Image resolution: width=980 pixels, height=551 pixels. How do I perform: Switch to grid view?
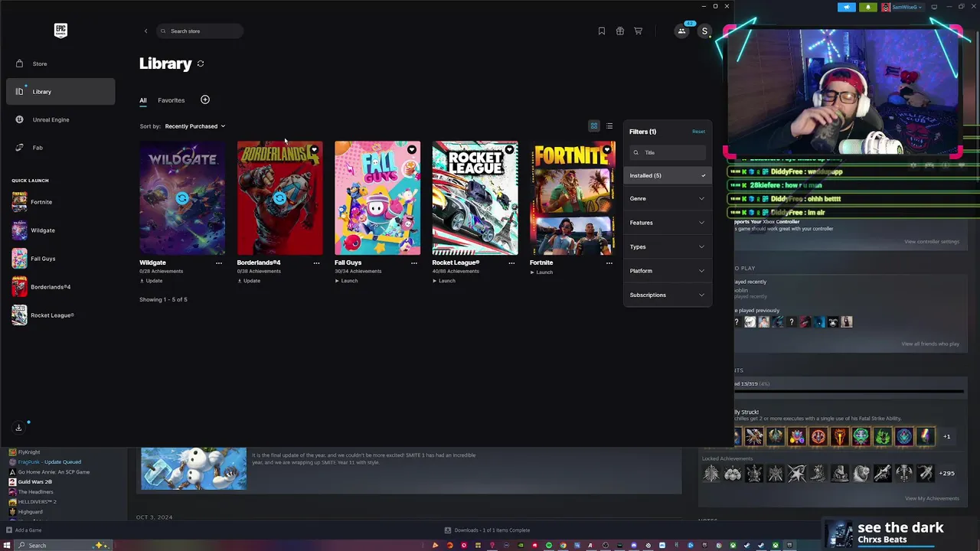pyautogui.click(x=594, y=126)
